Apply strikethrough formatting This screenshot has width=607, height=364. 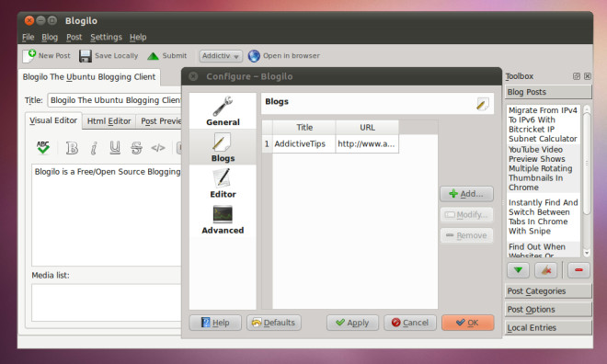pos(136,148)
